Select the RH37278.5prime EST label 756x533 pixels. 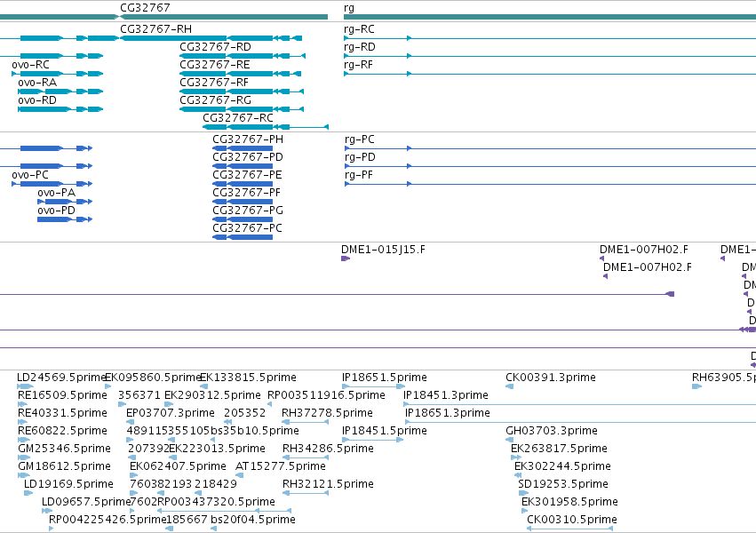[327, 413]
